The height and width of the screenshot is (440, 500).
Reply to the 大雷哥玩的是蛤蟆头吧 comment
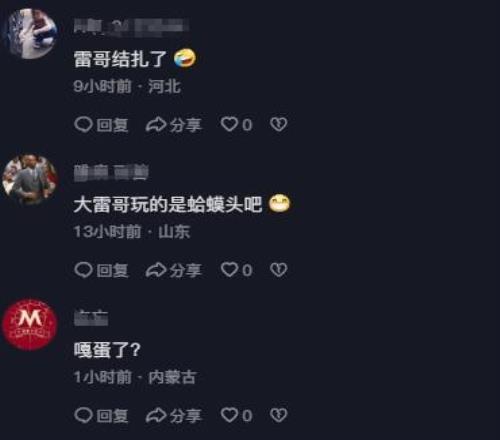click(101, 270)
